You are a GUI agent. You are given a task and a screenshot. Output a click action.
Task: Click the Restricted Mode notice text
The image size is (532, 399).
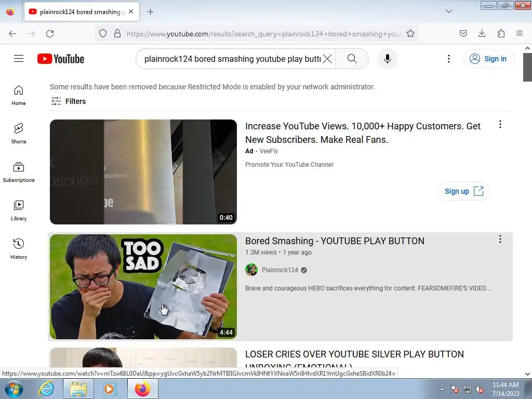pyautogui.click(x=212, y=87)
